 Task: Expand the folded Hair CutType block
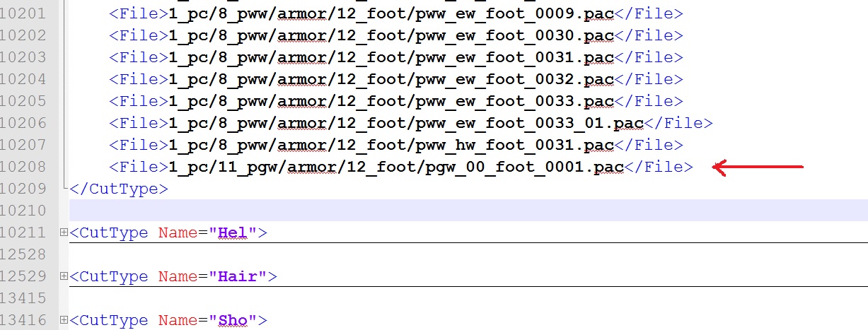[64, 276]
